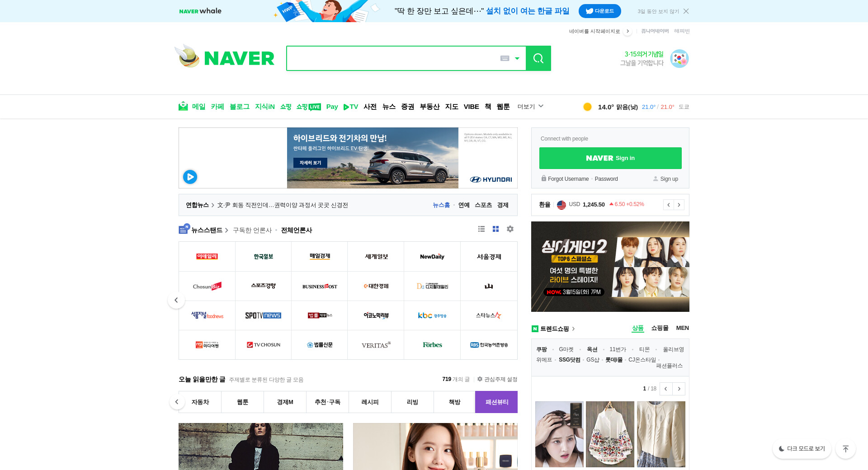
Task: Select the 전체언론사 tab
Action: point(297,230)
